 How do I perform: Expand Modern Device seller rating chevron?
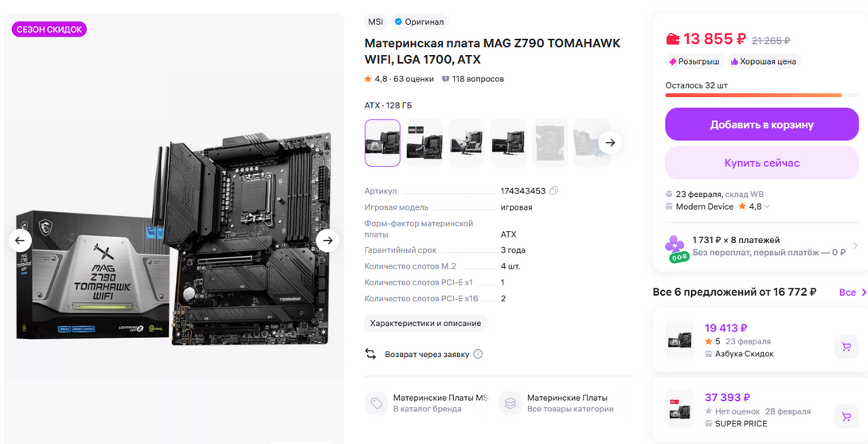pyautogui.click(x=767, y=206)
